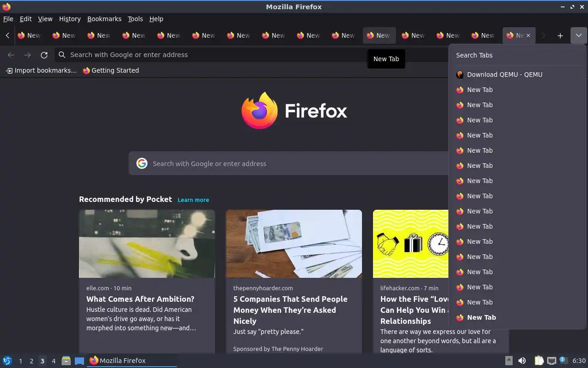Reload the current page

point(44,55)
